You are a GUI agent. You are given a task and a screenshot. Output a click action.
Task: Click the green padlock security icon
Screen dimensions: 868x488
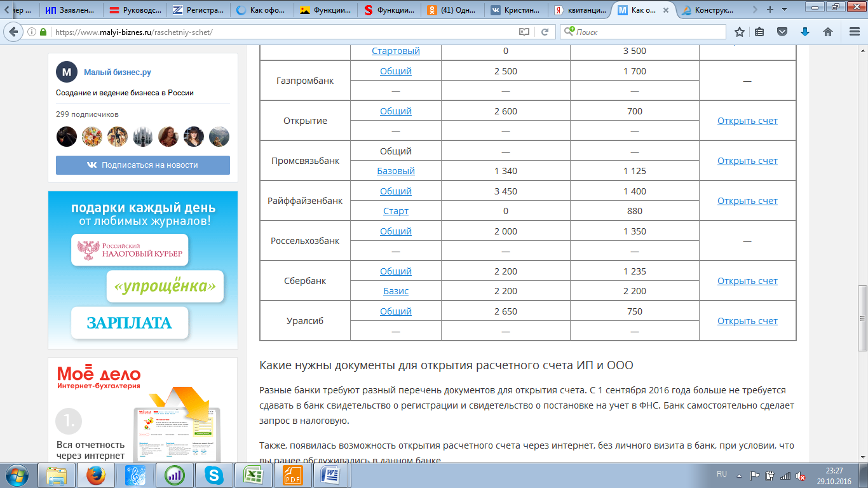click(43, 32)
